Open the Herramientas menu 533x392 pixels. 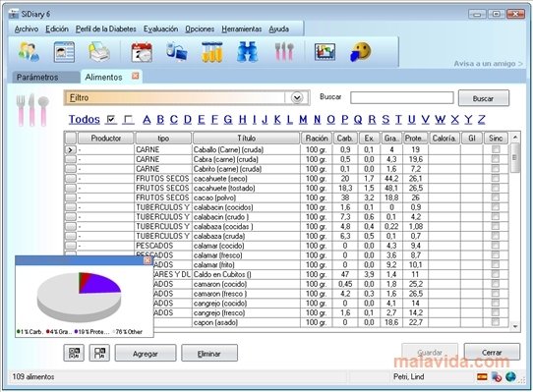point(242,29)
